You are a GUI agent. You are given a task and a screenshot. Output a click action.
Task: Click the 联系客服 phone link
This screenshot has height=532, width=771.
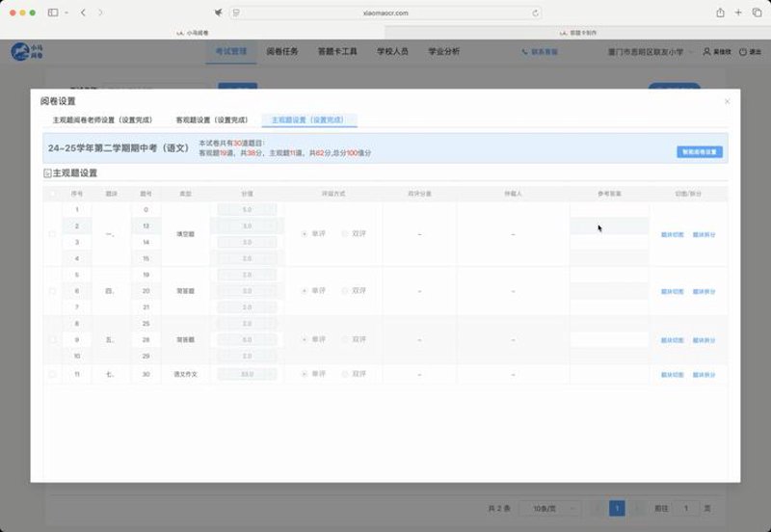[x=540, y=52]
